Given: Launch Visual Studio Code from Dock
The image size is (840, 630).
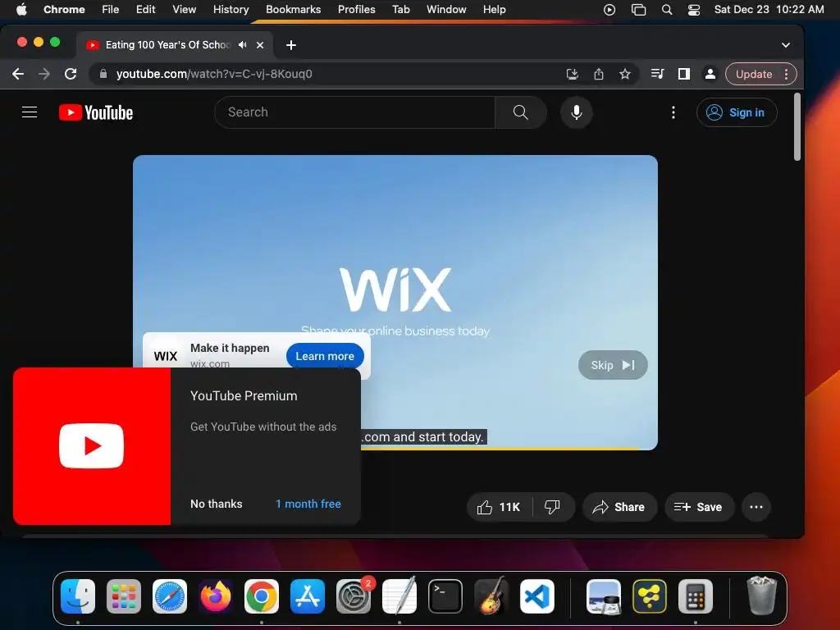Looking at the screenshot, I should tap(536, 596).
